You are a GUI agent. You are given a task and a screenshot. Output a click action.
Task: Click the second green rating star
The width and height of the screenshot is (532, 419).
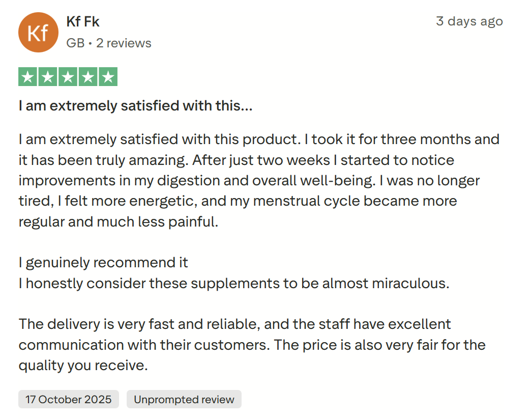point(48,77)
